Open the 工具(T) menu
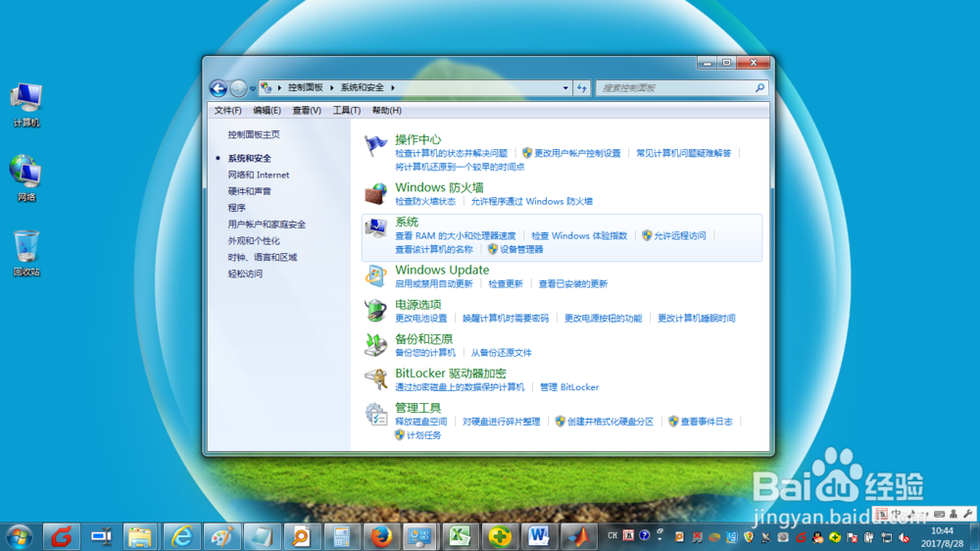Image resolution: width=980 pixels, height=551 pixels. point(346,110)
